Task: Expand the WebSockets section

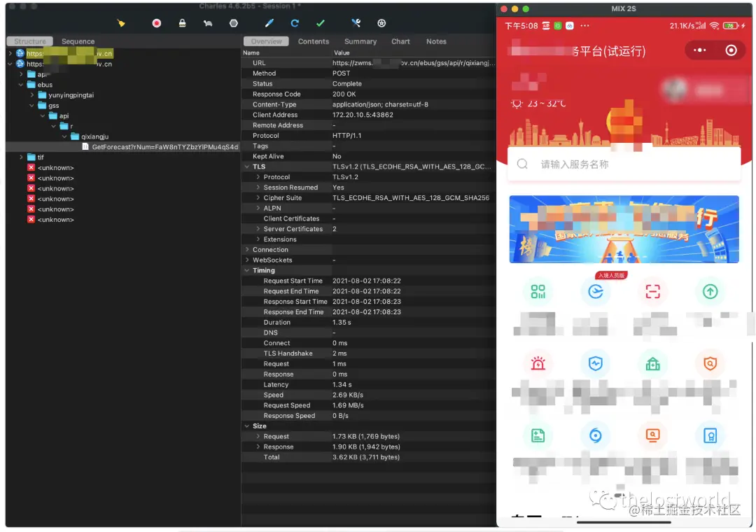Action: pyautogui.click(x=247, y=260)
